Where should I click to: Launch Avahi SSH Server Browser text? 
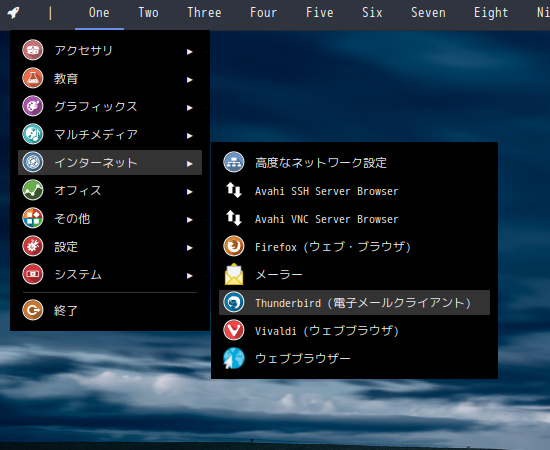pos(327,191)
